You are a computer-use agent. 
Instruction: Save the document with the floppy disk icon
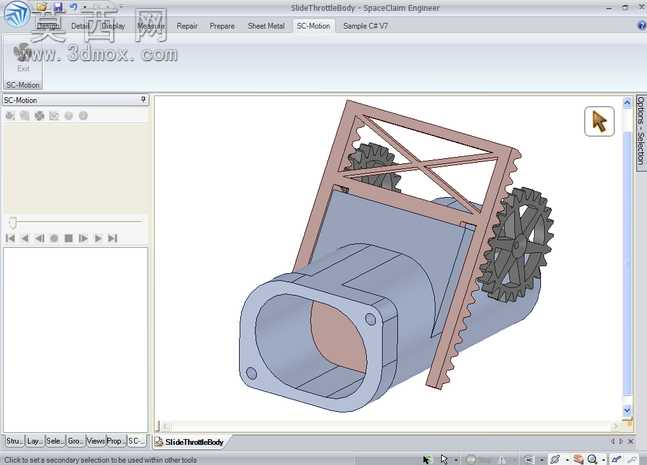point(58,7)
